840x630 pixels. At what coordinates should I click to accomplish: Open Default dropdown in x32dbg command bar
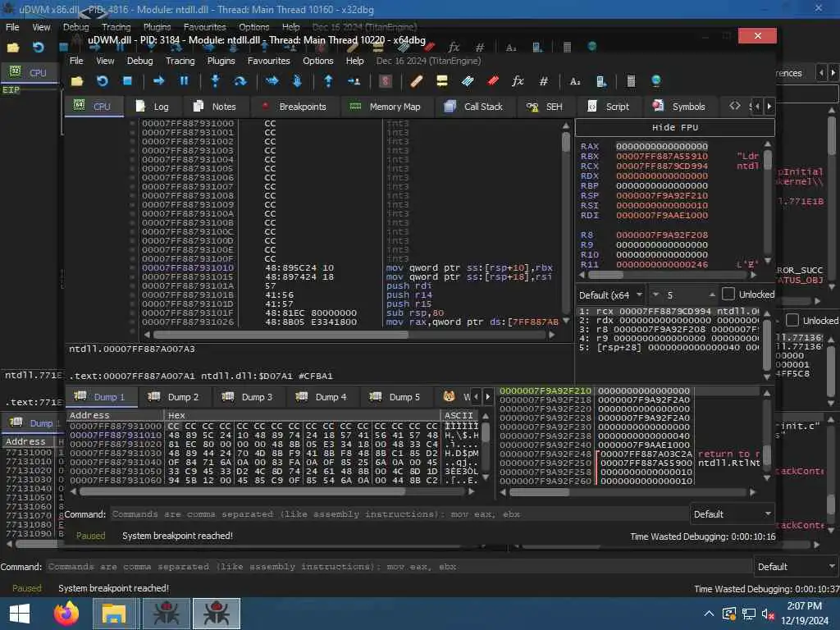[x=796, y=567]
